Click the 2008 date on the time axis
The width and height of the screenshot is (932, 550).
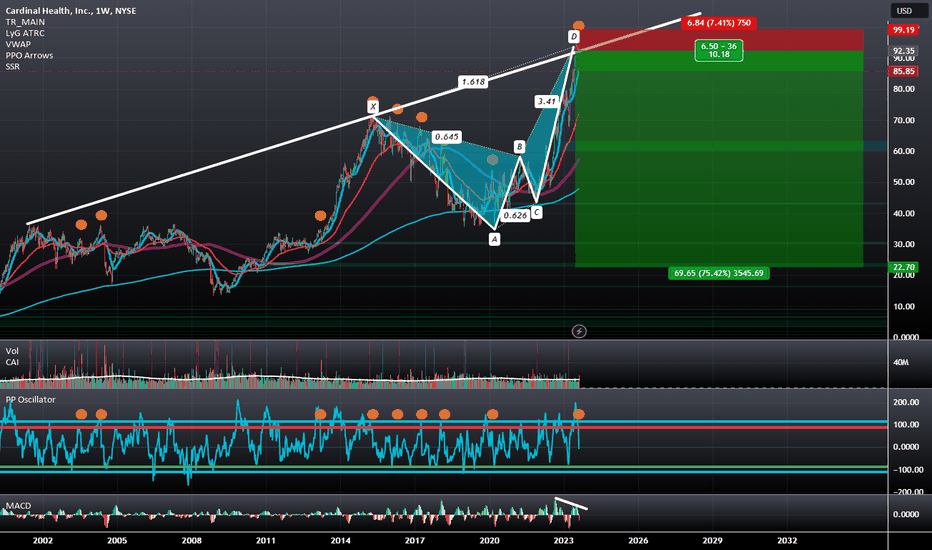(x=191, y=540)
